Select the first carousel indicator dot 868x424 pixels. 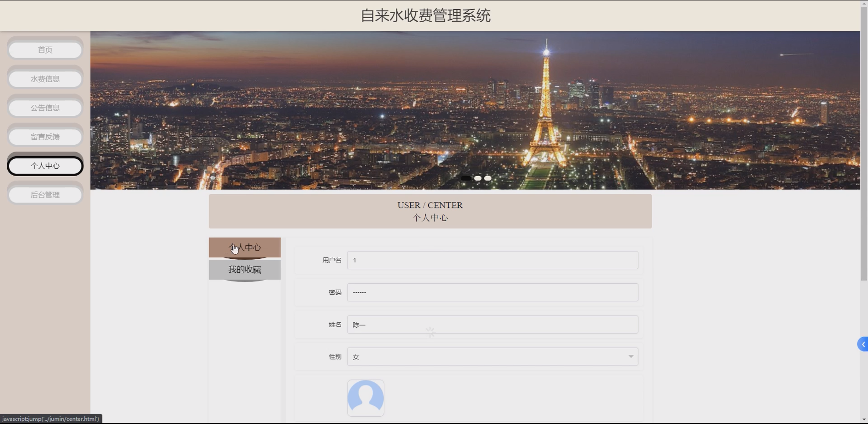[x=467, y=178]
